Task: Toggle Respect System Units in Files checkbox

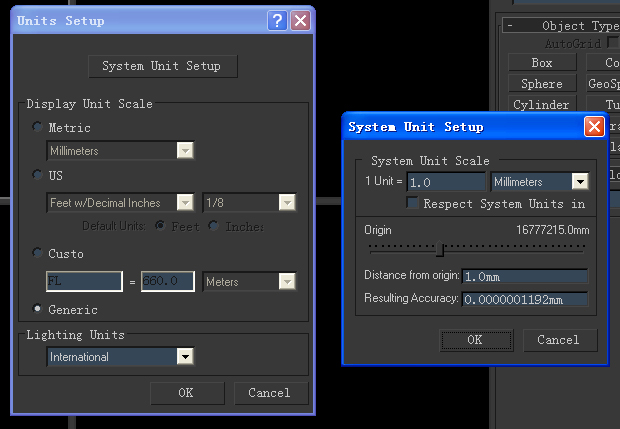Action: pyautogui.click(x=413, y=203)
